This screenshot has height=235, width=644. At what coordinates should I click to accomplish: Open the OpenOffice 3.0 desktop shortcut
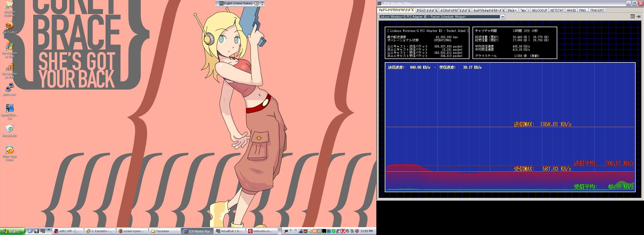[x=9, y=112]
